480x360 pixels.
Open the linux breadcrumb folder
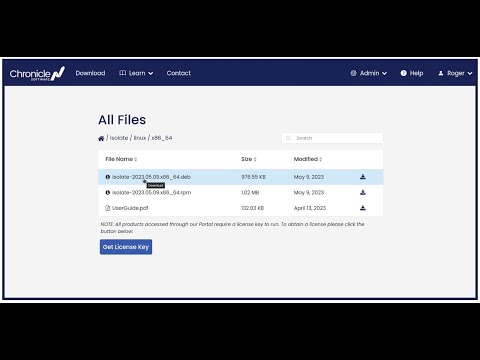coord(140,138)
